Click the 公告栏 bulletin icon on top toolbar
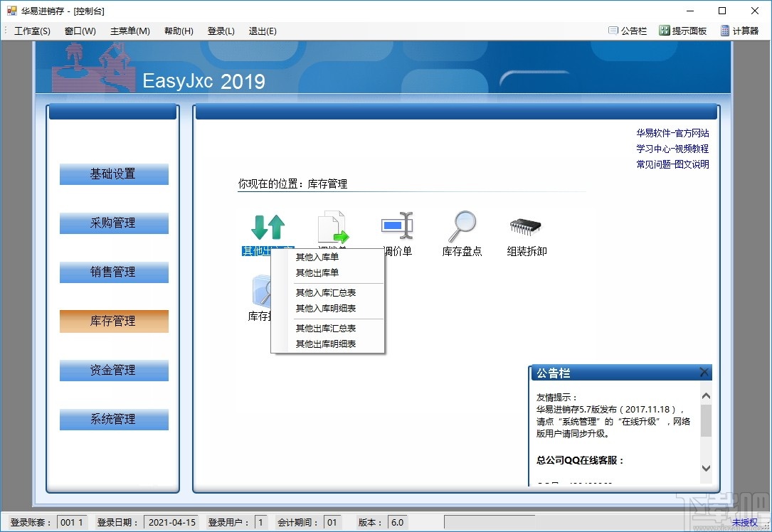The height and width of the screenshot is (532, 772). tap(626, 31)
